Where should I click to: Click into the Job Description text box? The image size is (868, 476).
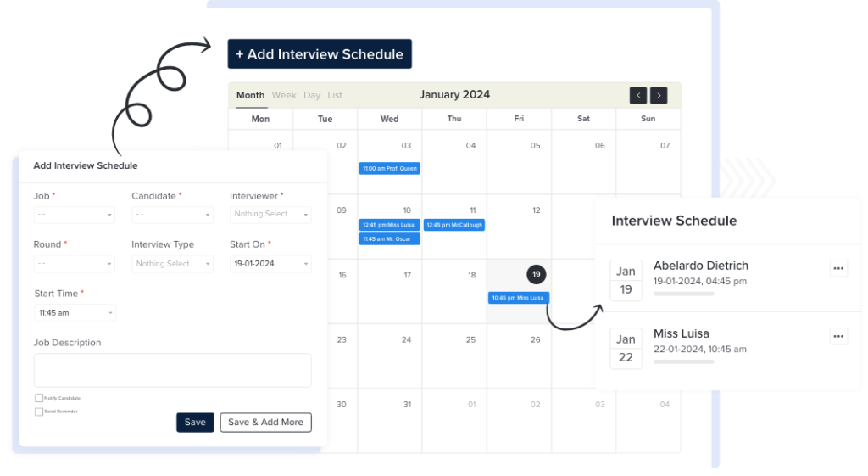(172, 371)
